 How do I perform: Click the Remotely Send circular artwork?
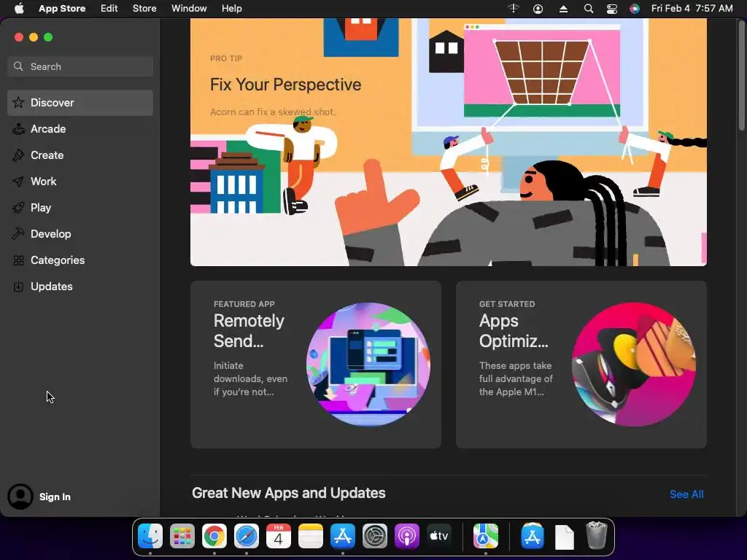pos(368,365)
